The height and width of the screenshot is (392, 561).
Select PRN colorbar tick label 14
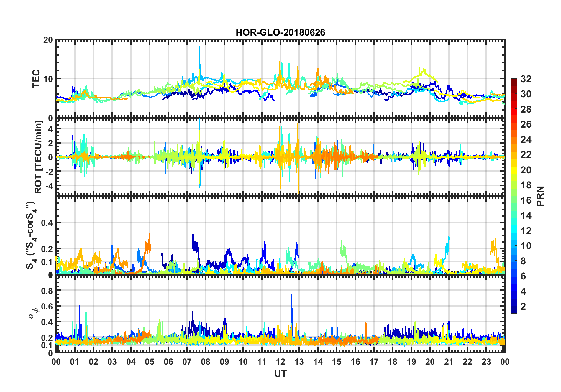pyautogui.click(x=526, y=215)
